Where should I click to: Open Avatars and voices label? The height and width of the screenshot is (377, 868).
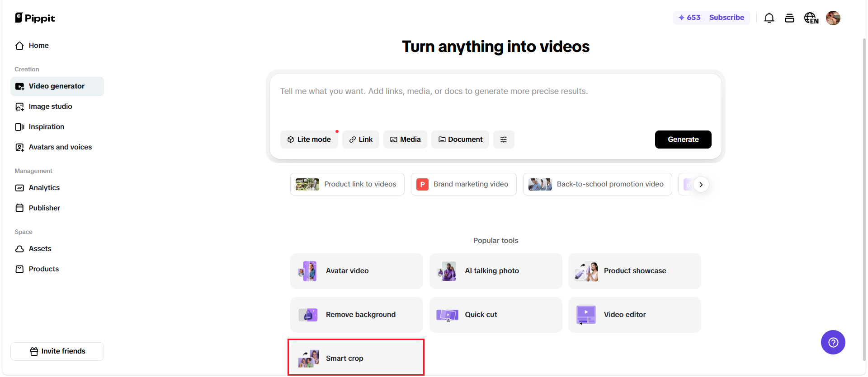[x=60, y=147]
